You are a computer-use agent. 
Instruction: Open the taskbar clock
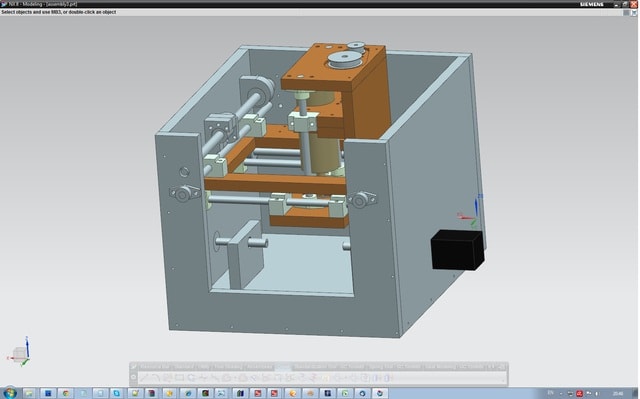click(x=618, y=394)
